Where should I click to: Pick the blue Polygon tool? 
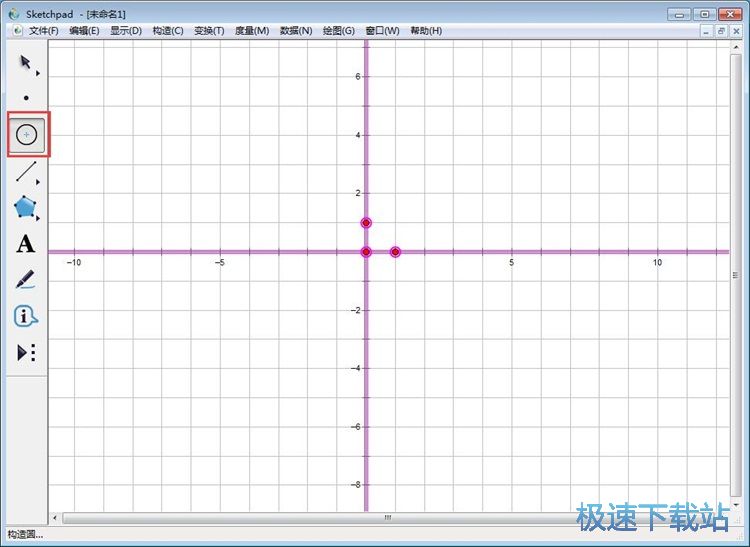(x=25, y=207)
